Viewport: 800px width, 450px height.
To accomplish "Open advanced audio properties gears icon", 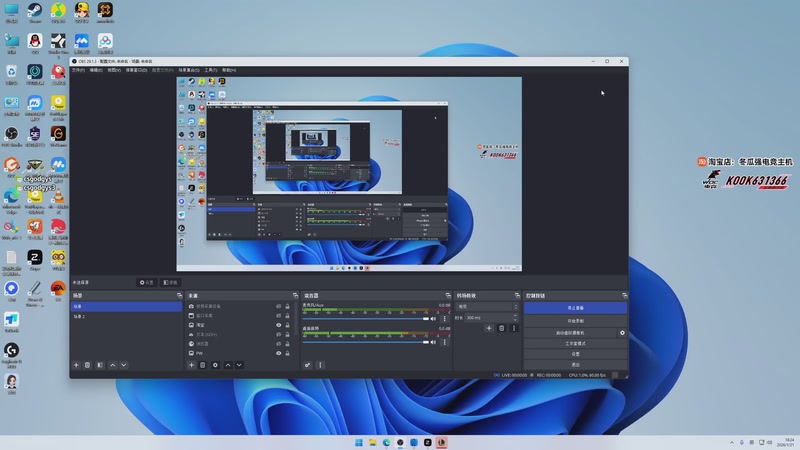I will click(x=308, y=365).
